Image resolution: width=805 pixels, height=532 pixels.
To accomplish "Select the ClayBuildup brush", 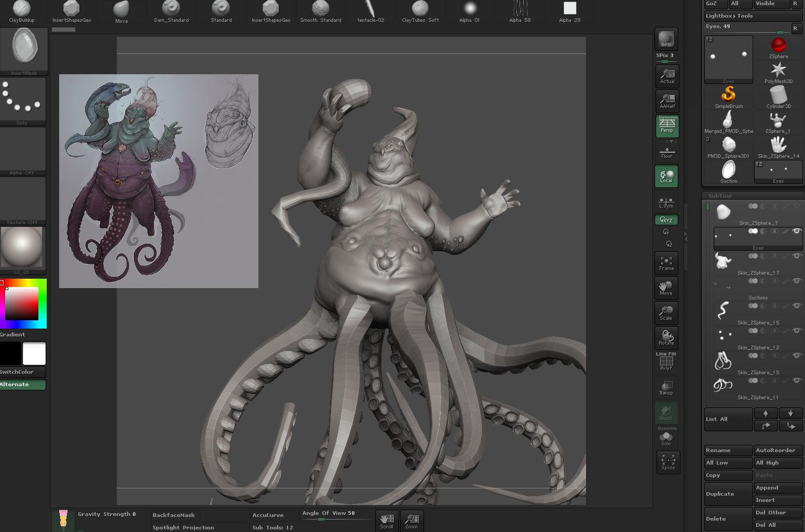I will point(22,11).
